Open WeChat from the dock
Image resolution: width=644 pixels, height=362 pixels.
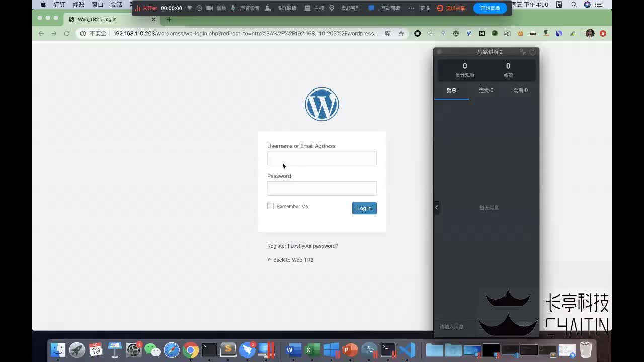(152, 350)
